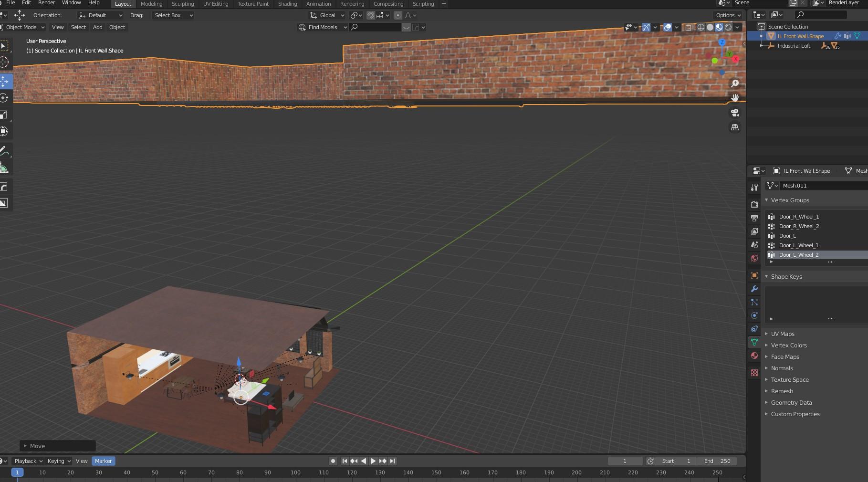Jump to the animation start frame

(345, 461)
